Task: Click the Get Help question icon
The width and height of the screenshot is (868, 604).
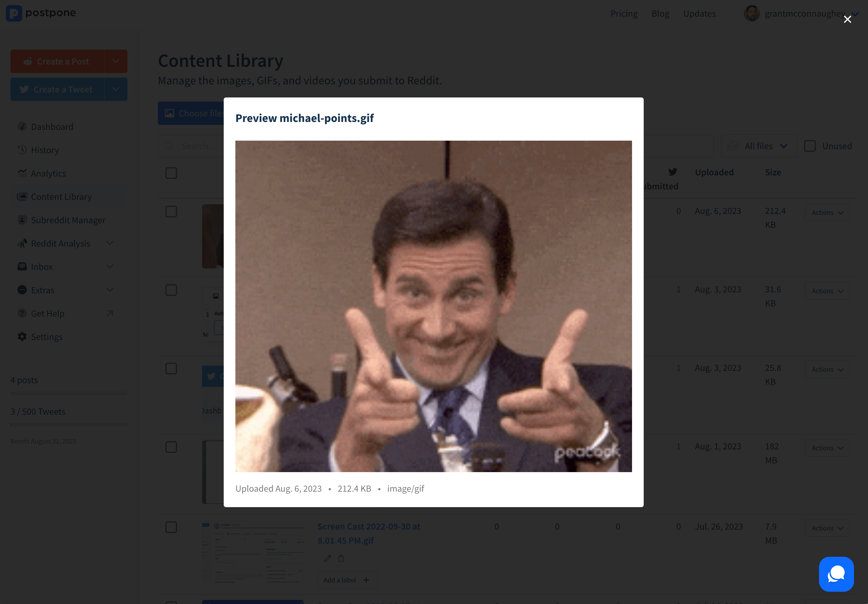Action: tap(22, 313)
